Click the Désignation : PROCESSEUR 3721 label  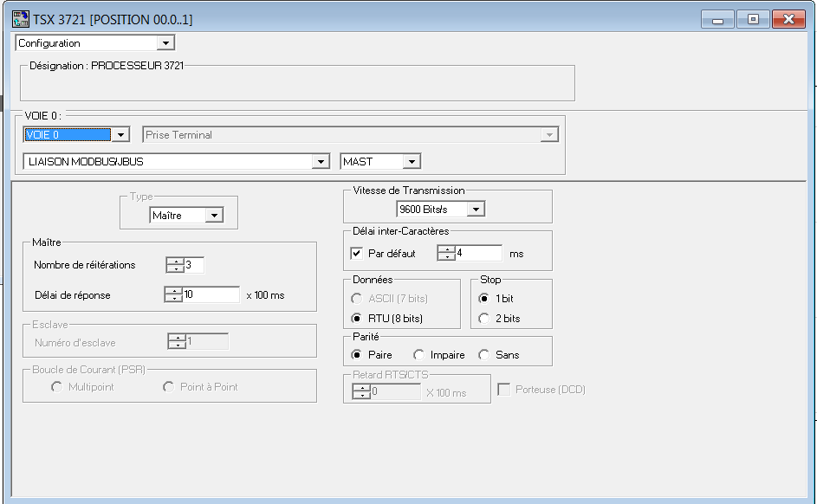pyautogui.click(x=107, y=66)
